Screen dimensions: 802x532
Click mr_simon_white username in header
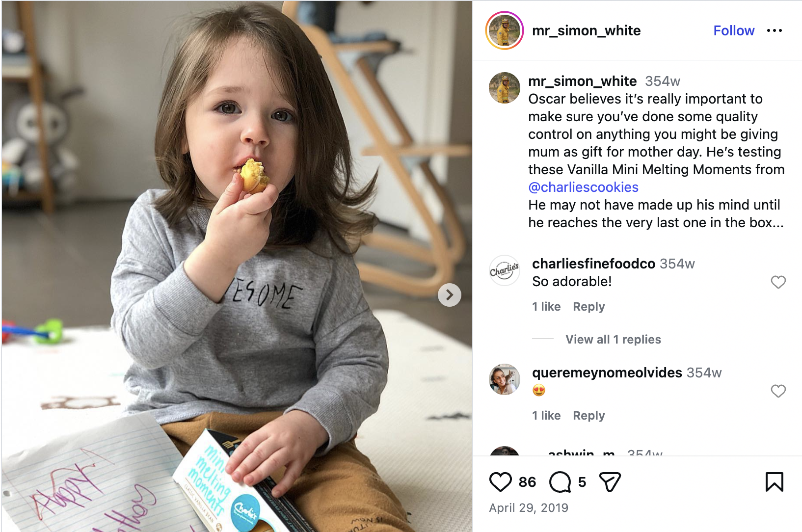pyautogui.click(x=586, y=30)
